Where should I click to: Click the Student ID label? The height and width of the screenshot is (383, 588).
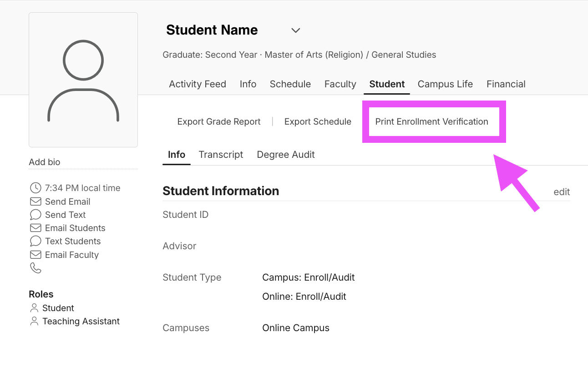(186, 215)
